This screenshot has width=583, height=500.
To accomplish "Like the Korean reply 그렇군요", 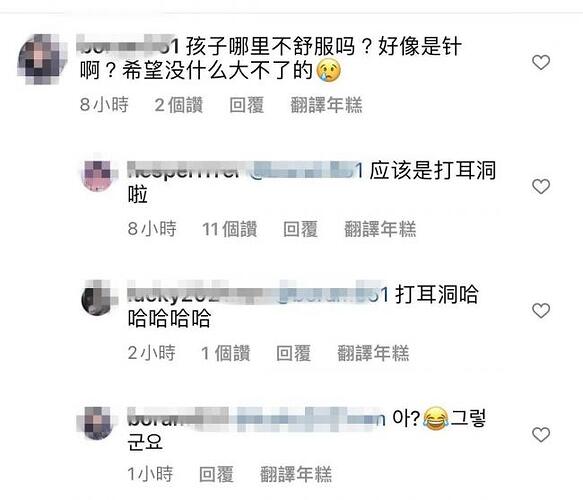I will [x=541, y=435].
